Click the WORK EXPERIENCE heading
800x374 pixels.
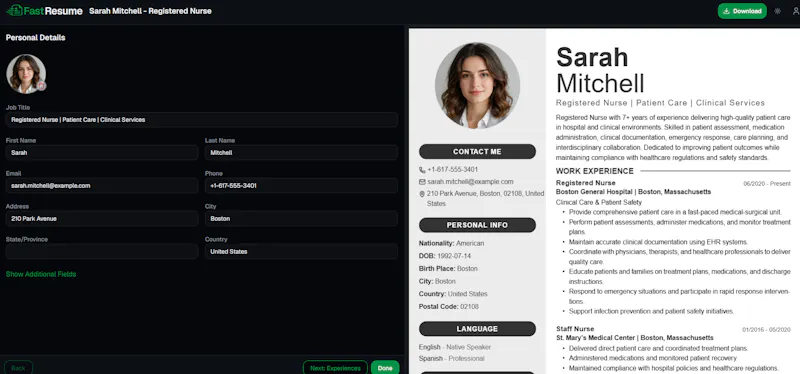(594, 171)
